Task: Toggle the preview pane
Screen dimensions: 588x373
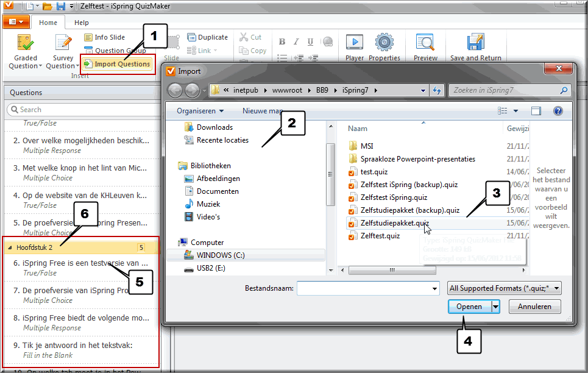Action: [x=536, y=111]
